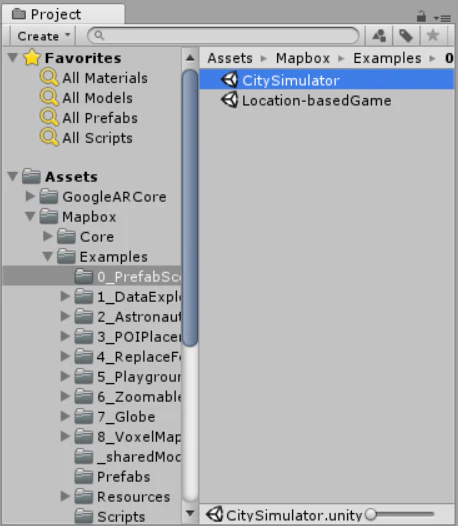Click the Search by Label tag icon

point(406,36)
